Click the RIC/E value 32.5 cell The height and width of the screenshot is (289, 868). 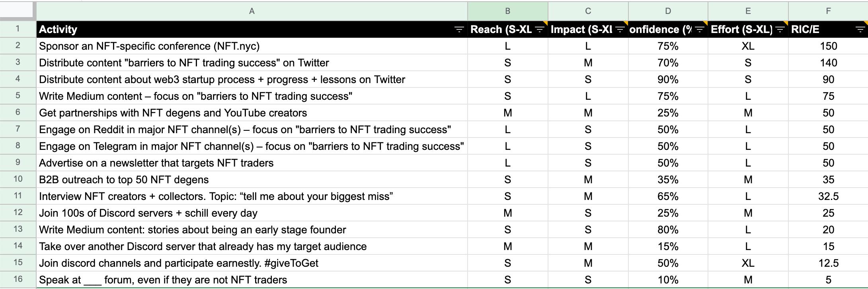tap(828, 196)
